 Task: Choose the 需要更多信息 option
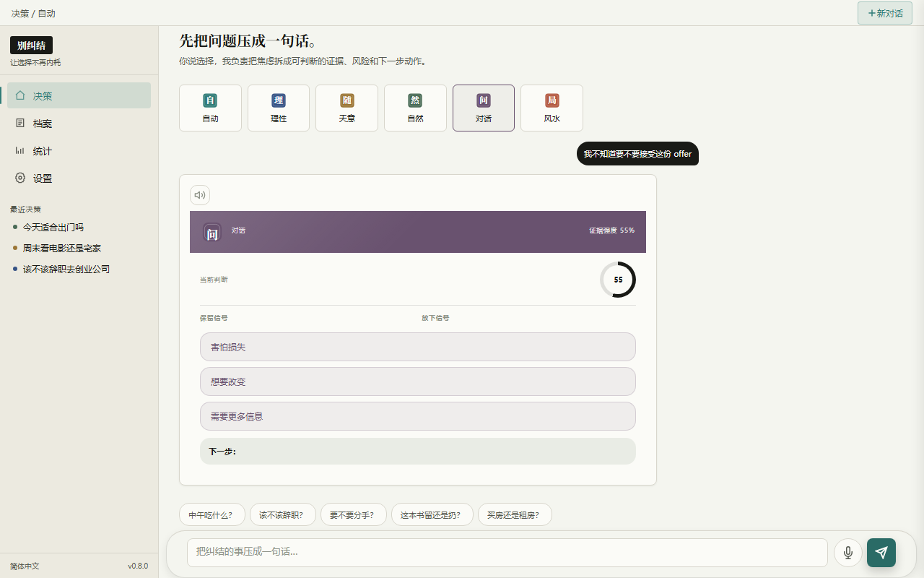(418, 416)
